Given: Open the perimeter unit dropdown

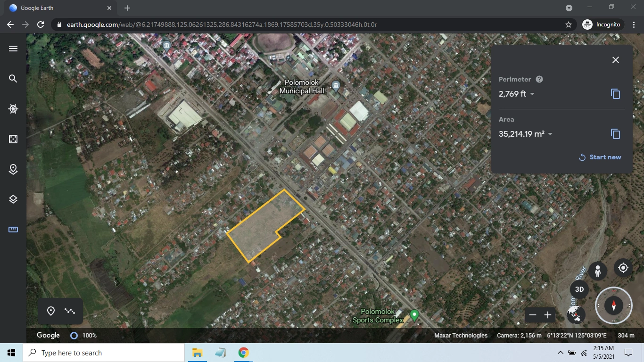Looking at the screenshot, I should tap(532, 94).
